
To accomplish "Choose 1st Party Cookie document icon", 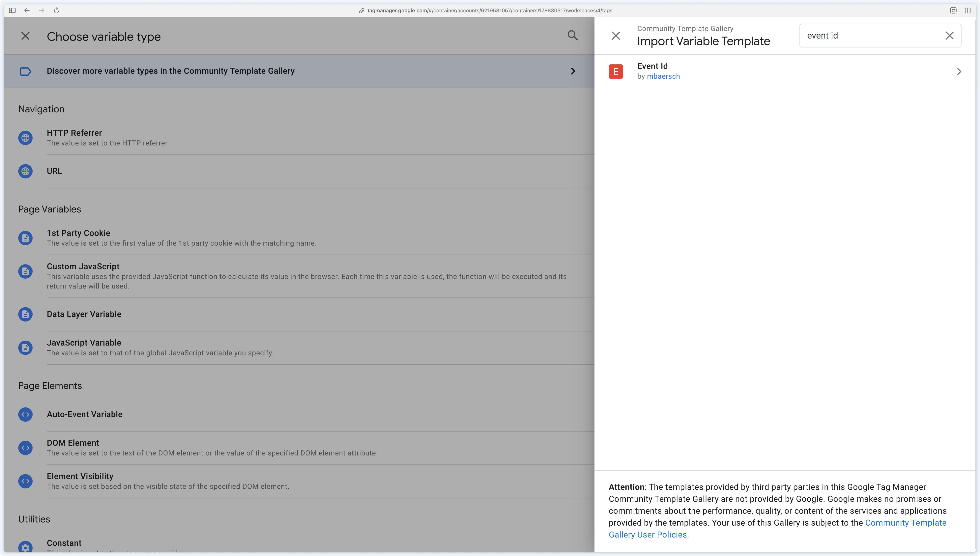I will (x=25, y=238).
